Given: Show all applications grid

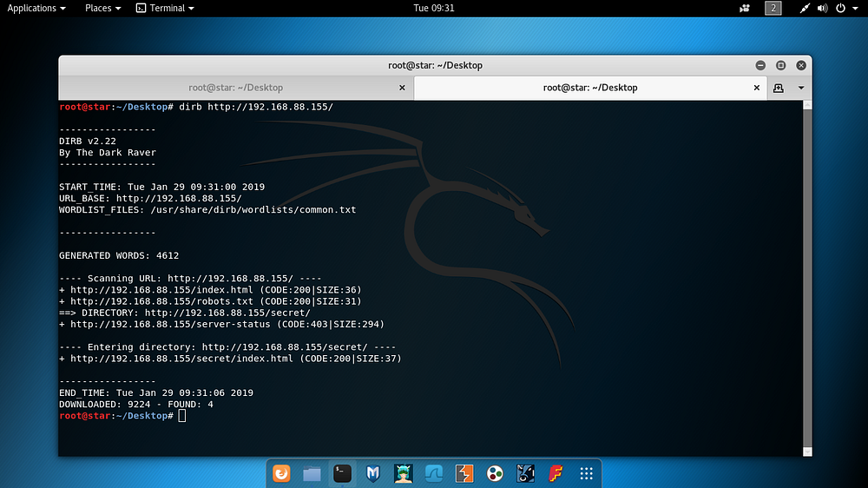Looking at the screenshot, I should pyautogui.click(x=586, y=473).
